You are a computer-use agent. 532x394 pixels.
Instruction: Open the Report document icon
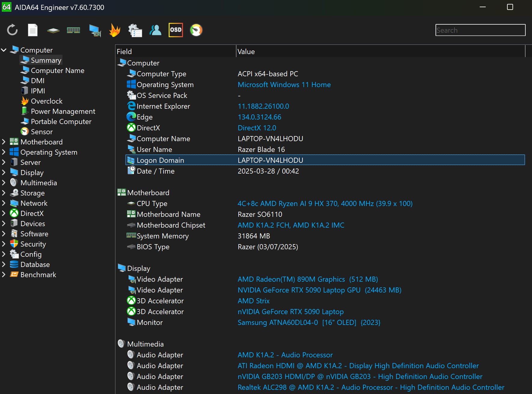[x=33, y=30]
